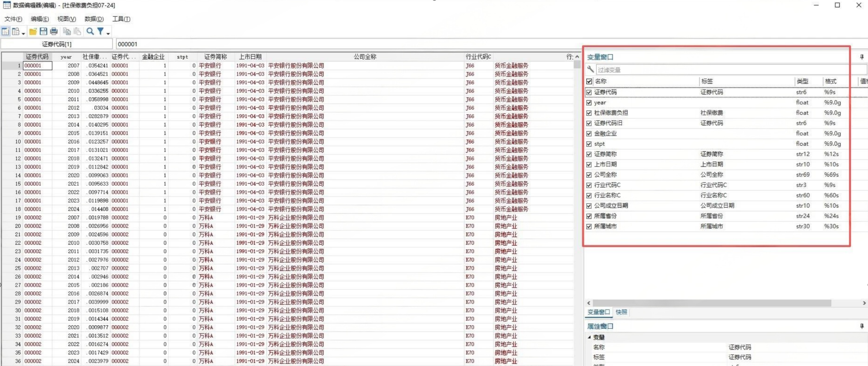Click the edit mode table icon
Viewport: 868px width, 366px height.
point(5,32)
